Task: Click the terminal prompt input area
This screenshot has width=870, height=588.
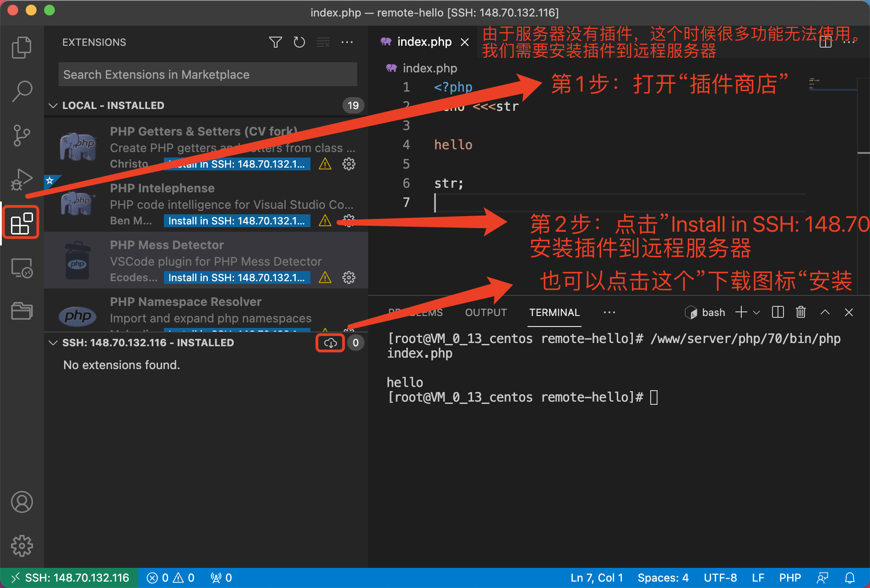Action: [653, 397]
